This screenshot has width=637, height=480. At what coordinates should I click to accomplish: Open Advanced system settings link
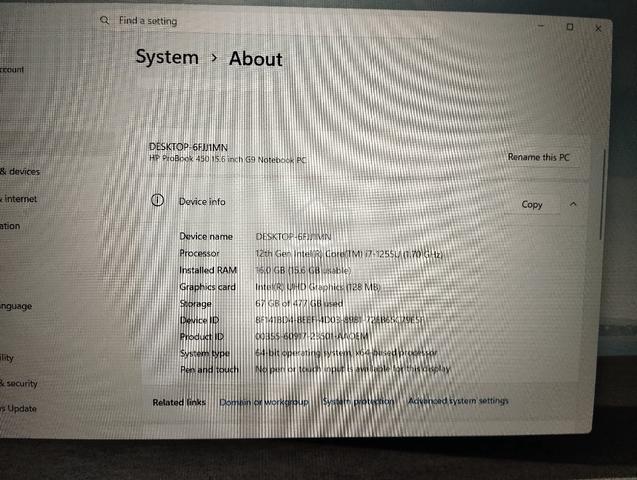tap(458, 401)
